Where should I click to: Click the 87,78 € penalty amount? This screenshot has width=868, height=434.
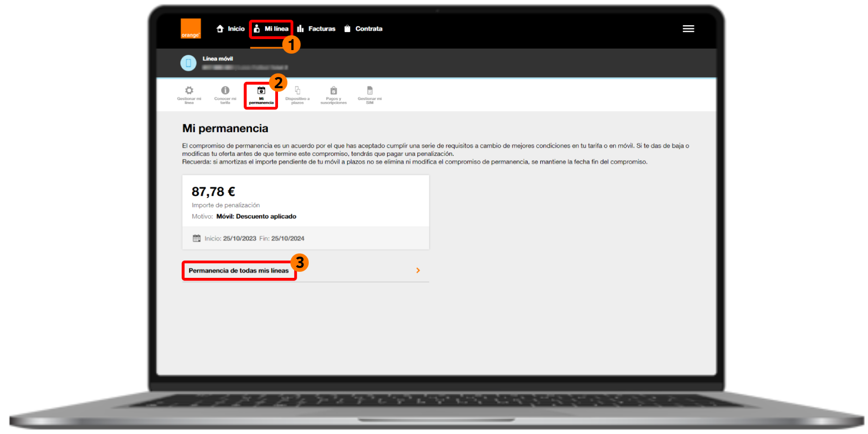point(213,192)
